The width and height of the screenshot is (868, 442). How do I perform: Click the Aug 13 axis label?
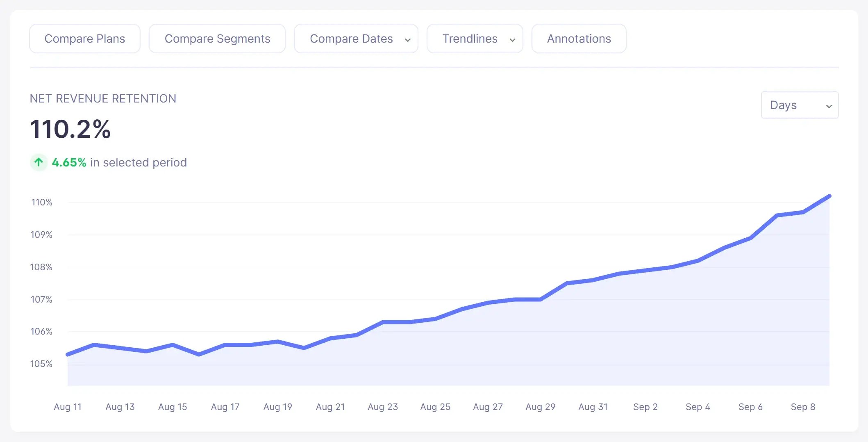point(120,407)
